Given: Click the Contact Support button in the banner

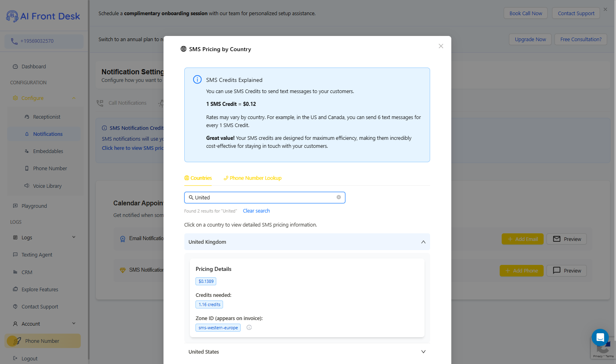Looking at the screenshot, I should tap(576, 13).
